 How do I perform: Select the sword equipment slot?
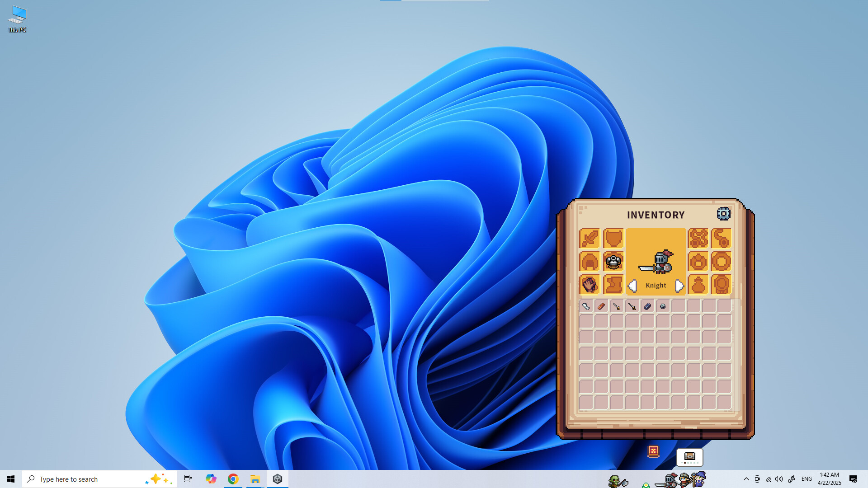(590, 238)
